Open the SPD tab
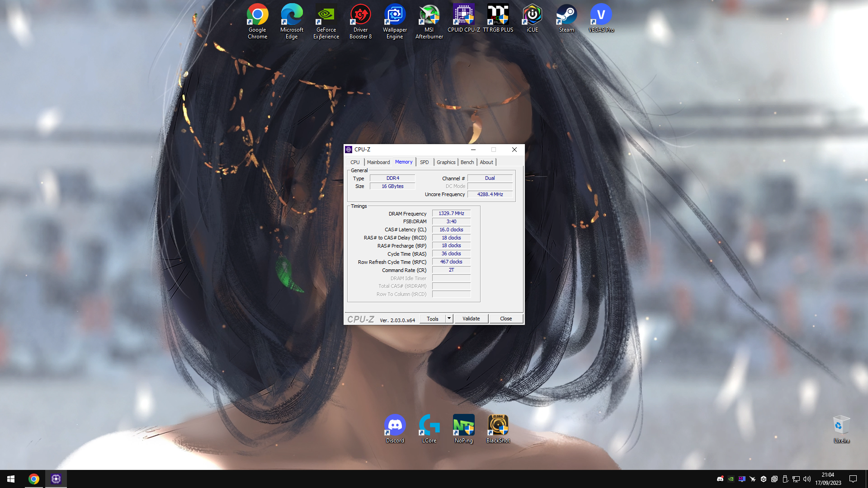Screen dimensions: 868x488 pos(424,162)
